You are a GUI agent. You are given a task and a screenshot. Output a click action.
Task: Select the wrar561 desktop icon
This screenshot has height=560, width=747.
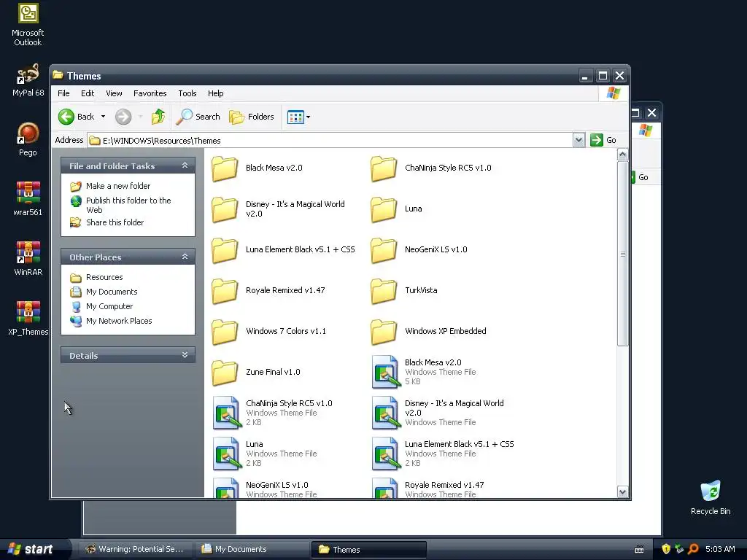click(28, 199)
